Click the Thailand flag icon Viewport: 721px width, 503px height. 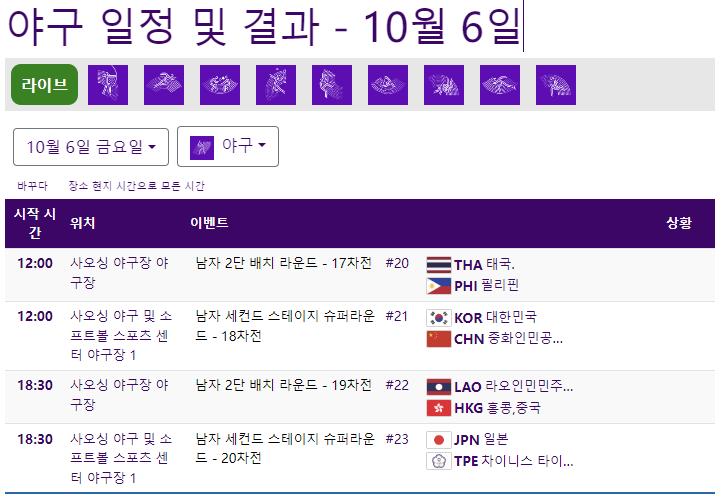[439, 265]
